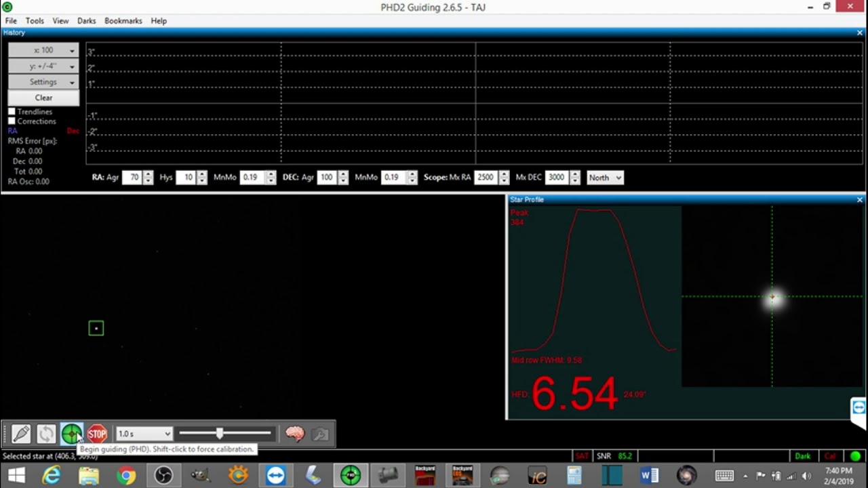Click the PHD2 icon in the taskbar
Image resolution: width=868 pixels, height=488 pixels.
tap(351, 475)
